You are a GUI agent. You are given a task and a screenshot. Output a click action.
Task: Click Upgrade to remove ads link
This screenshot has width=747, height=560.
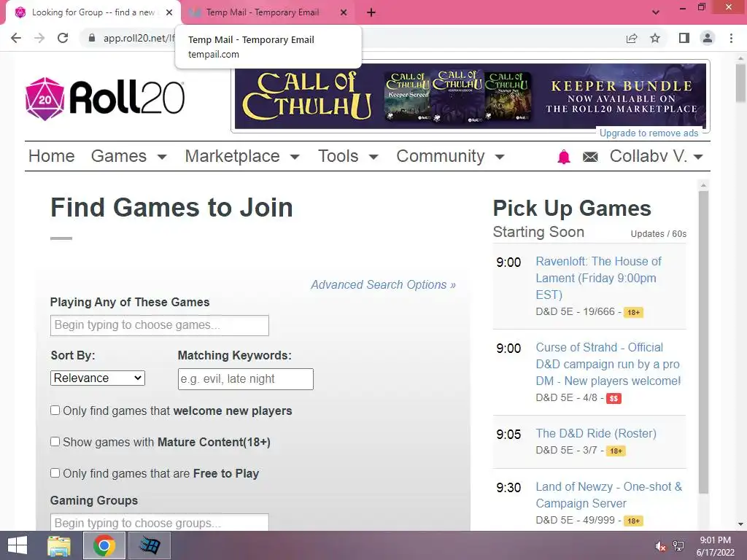click(649, 133)
